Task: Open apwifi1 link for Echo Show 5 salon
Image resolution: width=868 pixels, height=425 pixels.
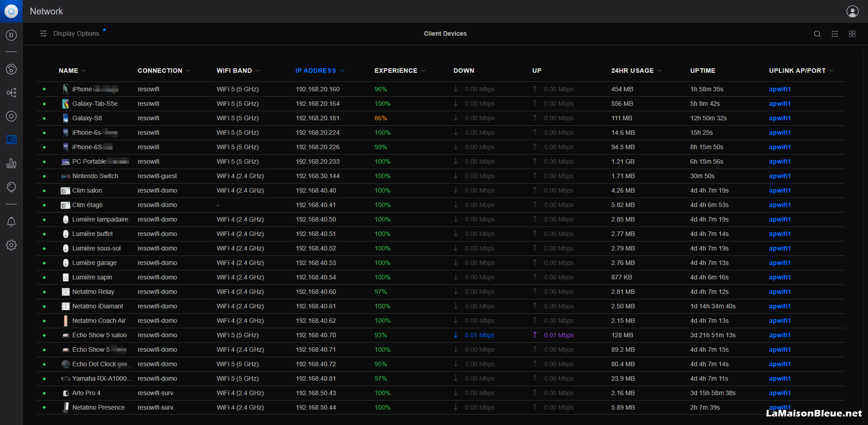Action: click(780, 335)
